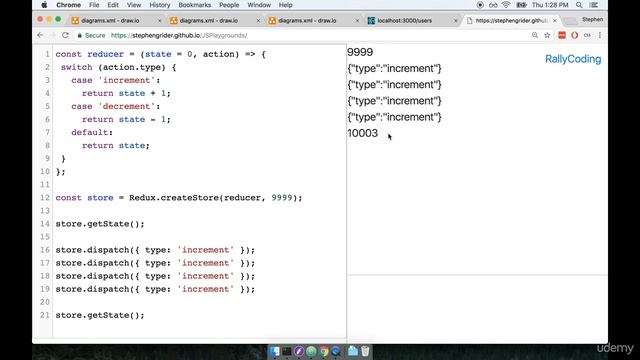The width and height of the screenshot is (640, 360).
Task: Open the purple compass-like dock app
Action: 299,351
